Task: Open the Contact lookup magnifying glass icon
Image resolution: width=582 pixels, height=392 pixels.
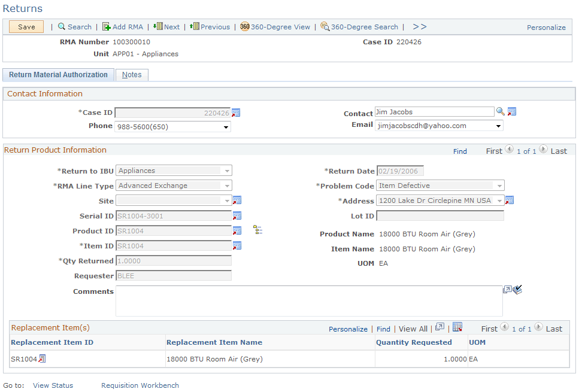Action: 501,111
